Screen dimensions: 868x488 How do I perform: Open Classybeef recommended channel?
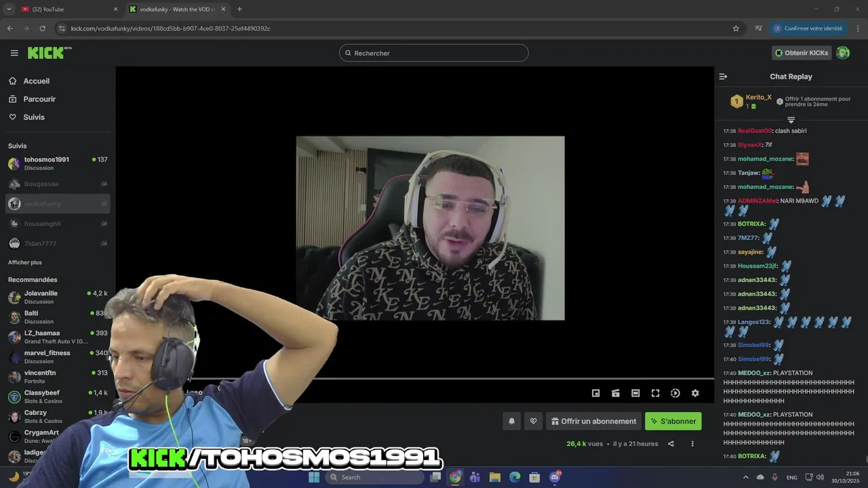pos(58,396)
